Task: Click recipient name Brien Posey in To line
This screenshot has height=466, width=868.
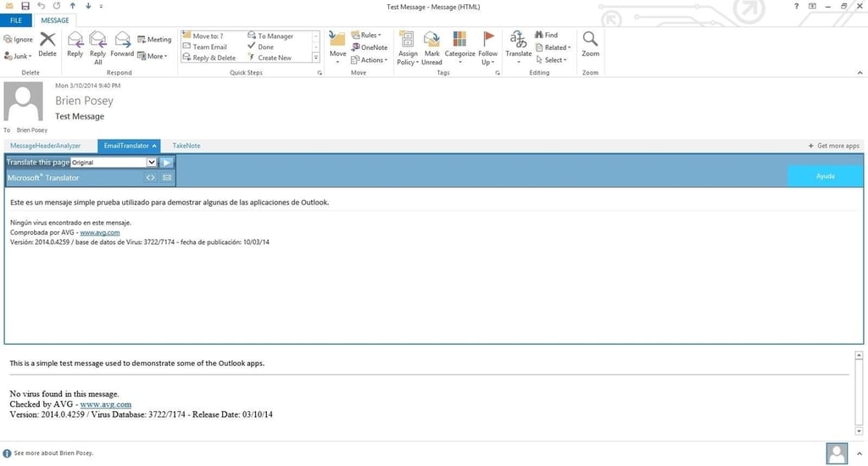Action: [x=32, y=130]
